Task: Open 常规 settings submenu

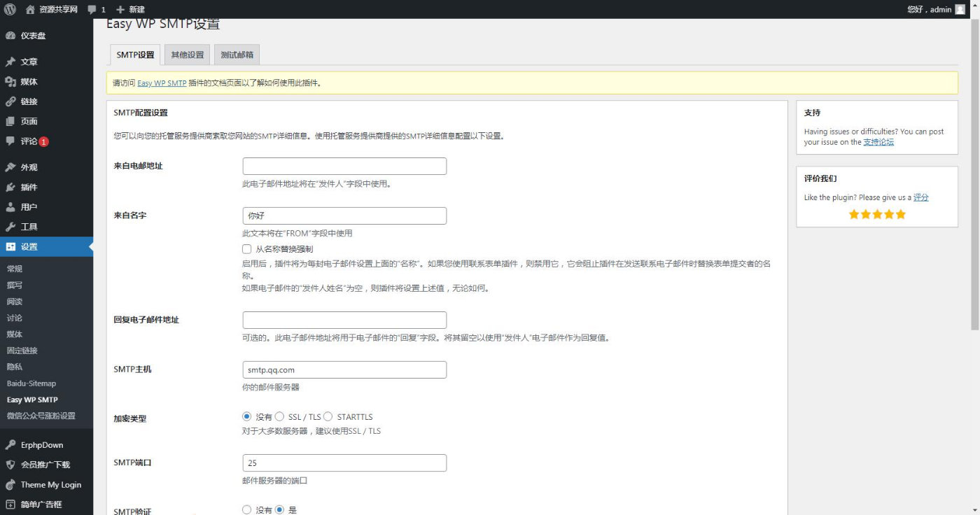Action: (15, 269)
